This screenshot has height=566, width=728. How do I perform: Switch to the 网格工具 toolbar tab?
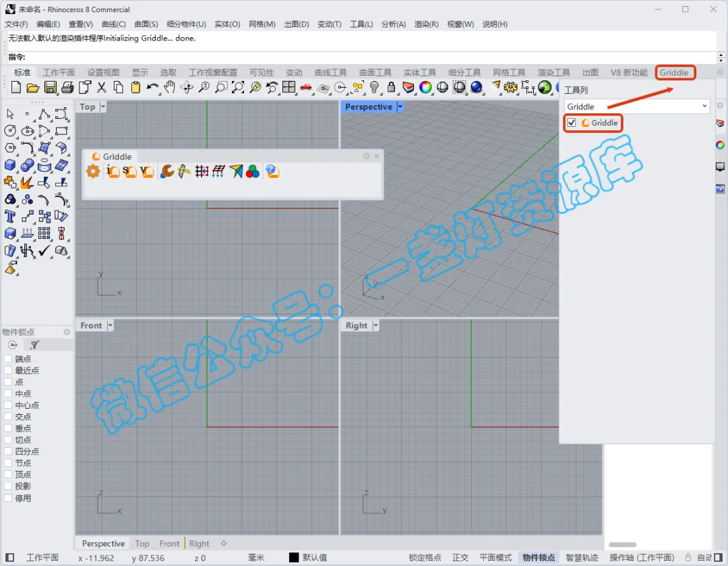click(x=509, y=72)
